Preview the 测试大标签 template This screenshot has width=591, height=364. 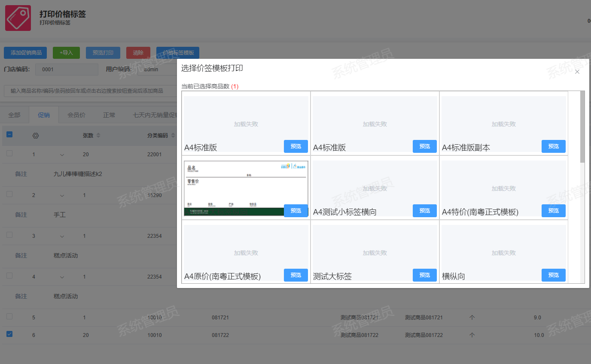(x=424, y=275)
